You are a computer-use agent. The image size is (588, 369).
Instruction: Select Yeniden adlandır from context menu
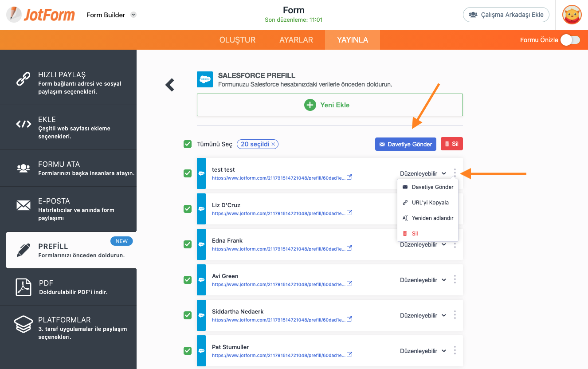click(x=427, y=218)
